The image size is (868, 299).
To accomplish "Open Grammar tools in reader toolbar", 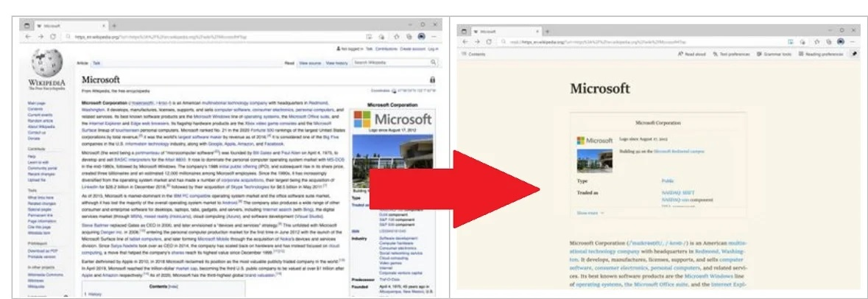I will [775, 54].
